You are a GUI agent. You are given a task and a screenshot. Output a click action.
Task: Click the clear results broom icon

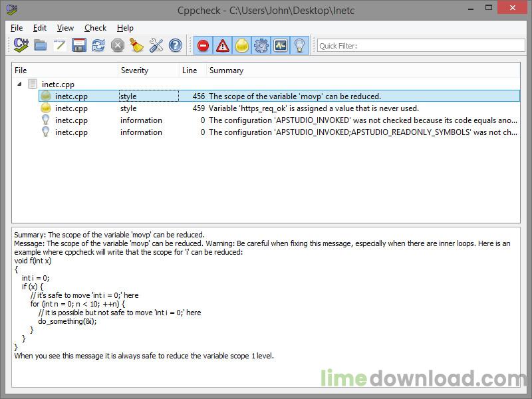click(x=137, y=45)
